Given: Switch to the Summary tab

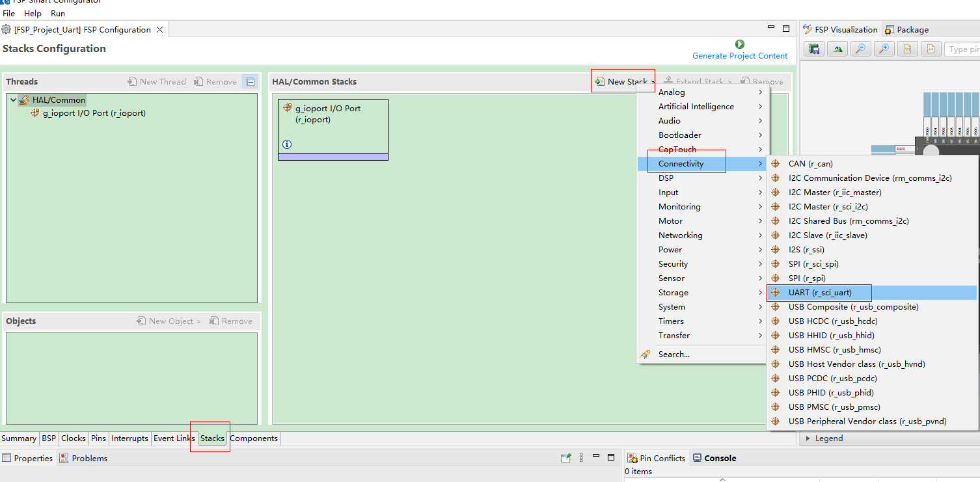Looking at the screenshot, I should tap(19, 438).
